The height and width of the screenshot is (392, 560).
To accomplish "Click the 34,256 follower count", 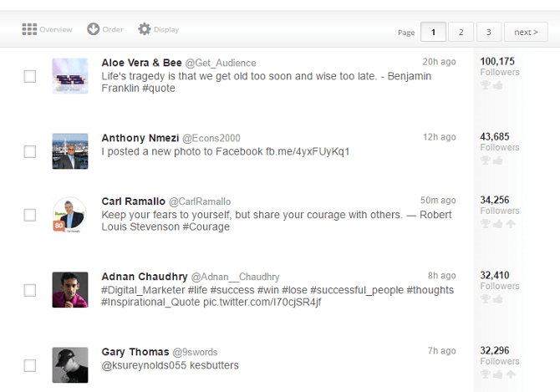I will pos(495,200).
